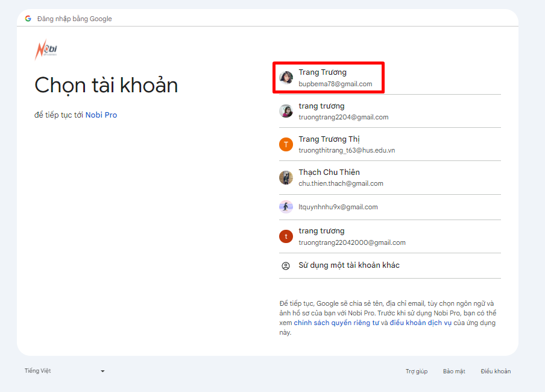
Task: Click the Bảo mật footer link
Action: click(x=454, y=371)
